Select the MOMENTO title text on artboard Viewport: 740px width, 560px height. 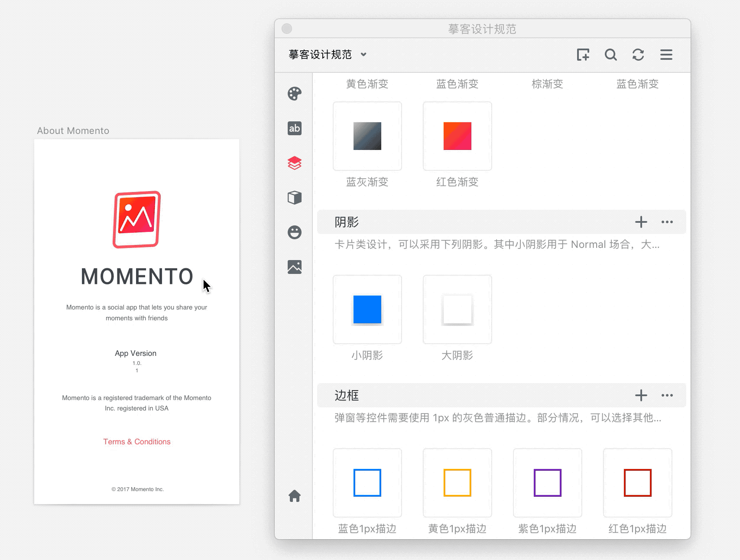[x=137, y=277]
